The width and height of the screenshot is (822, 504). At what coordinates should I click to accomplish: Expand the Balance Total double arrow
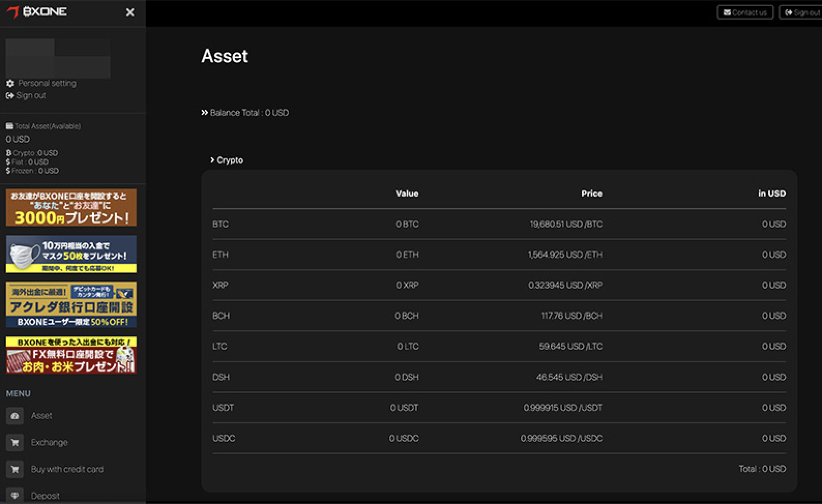pos(204,113)
